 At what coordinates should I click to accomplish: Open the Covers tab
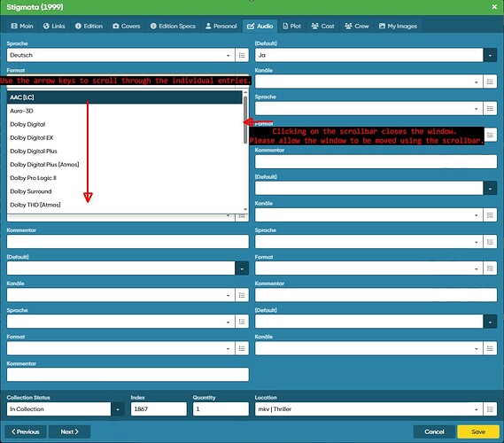tap(127, 26)
